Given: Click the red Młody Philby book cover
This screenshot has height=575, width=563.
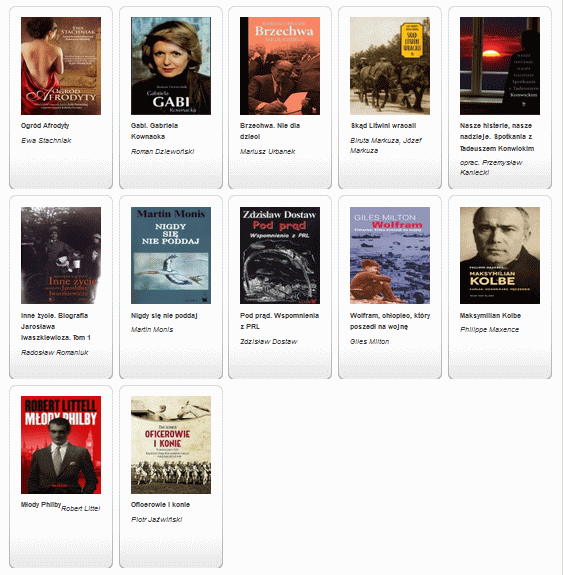Looking at the screenshot, I should click(61, 445).
